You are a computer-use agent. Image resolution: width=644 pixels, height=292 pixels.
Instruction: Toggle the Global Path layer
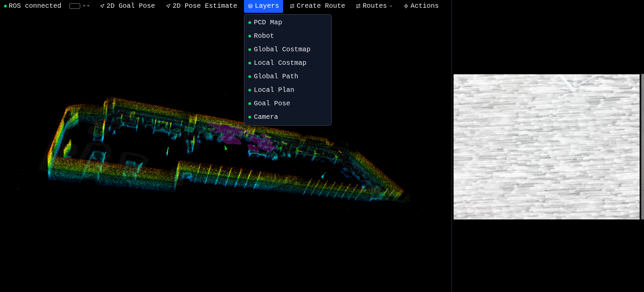pyautogui.click(x=288, y=76)
